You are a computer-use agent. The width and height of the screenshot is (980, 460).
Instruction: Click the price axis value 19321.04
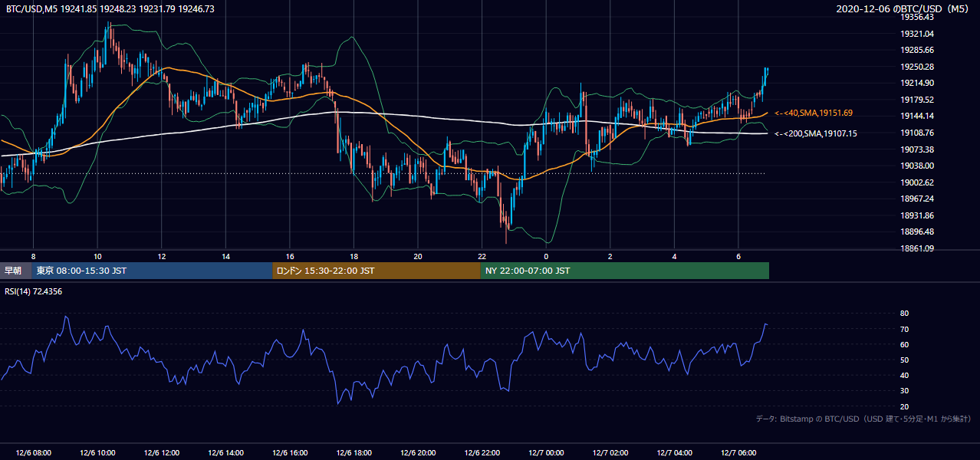pos(917,34)
